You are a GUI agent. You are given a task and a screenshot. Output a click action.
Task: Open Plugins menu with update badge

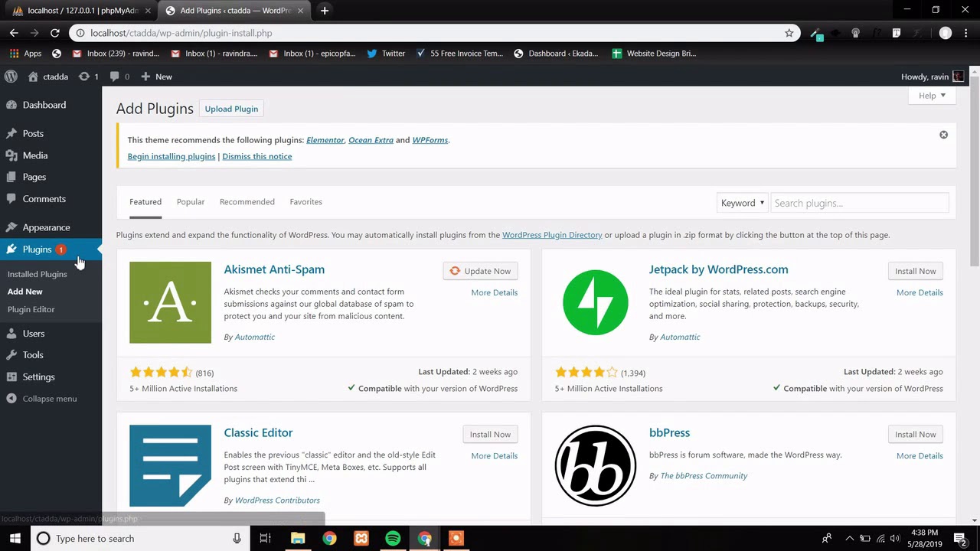(x=51, y=249)
